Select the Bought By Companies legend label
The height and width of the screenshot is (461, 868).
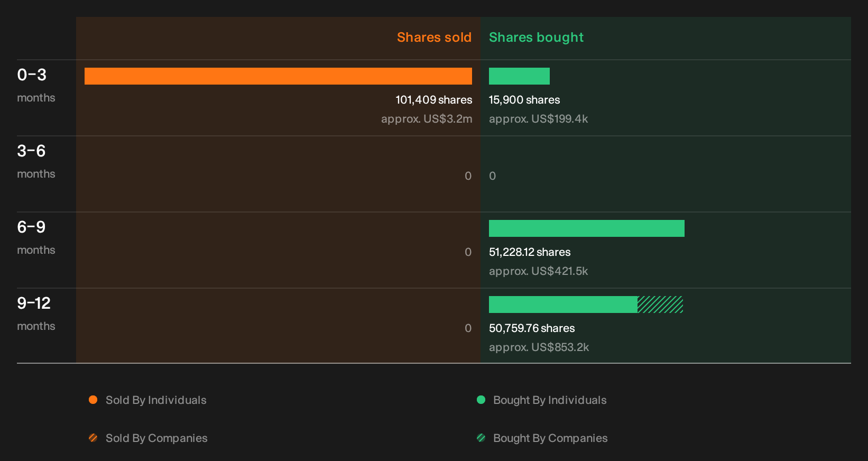[550, 438]
